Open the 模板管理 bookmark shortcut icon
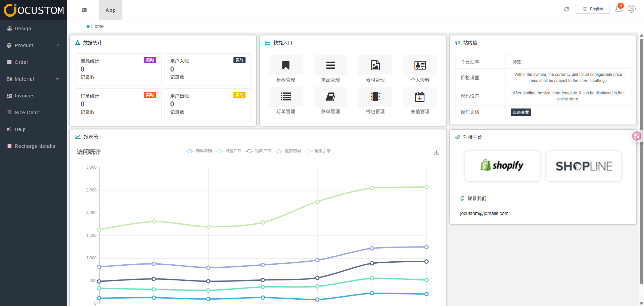644x306 pixels. point(285,65)
